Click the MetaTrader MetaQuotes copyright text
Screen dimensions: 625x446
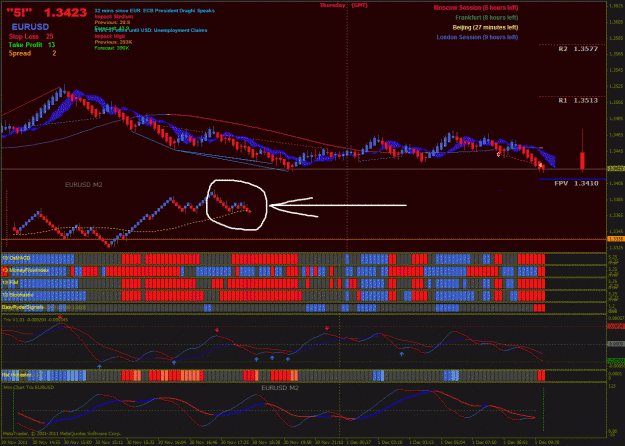(62, 433)
